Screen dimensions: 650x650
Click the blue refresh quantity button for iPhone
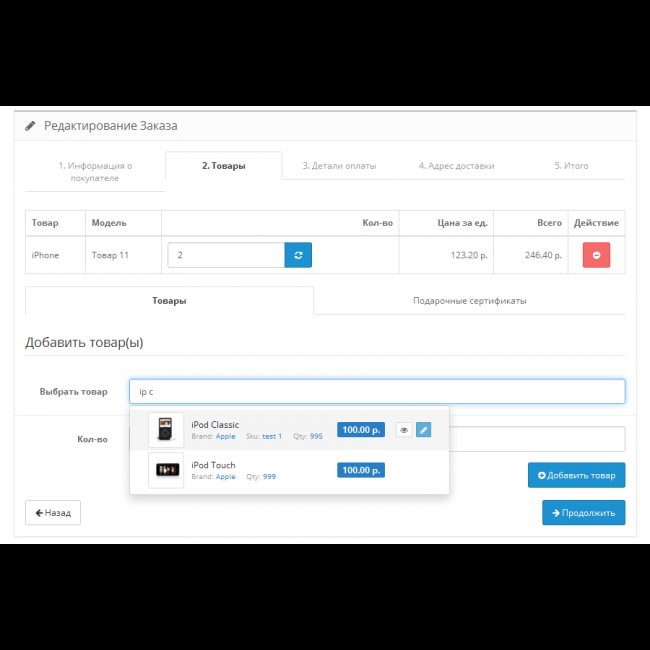pos(298,255)
